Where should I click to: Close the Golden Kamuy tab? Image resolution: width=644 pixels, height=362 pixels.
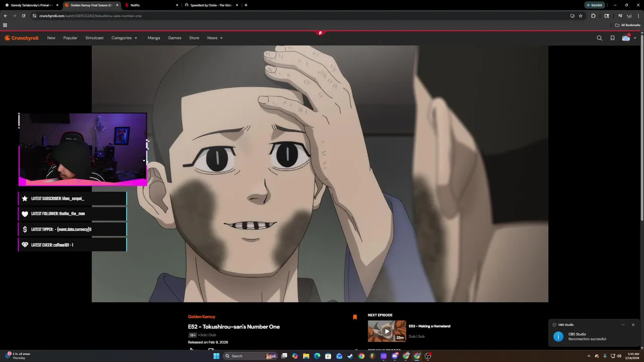coord(117,5)
